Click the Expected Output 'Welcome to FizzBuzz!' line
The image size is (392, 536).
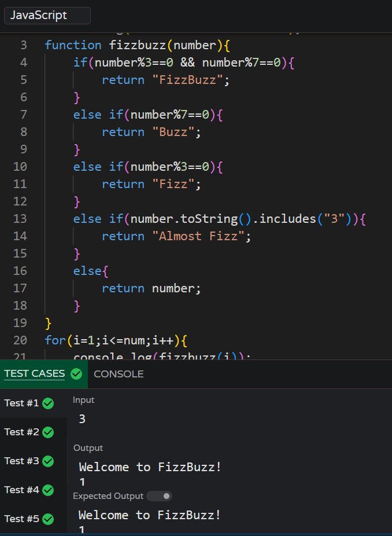150,515
